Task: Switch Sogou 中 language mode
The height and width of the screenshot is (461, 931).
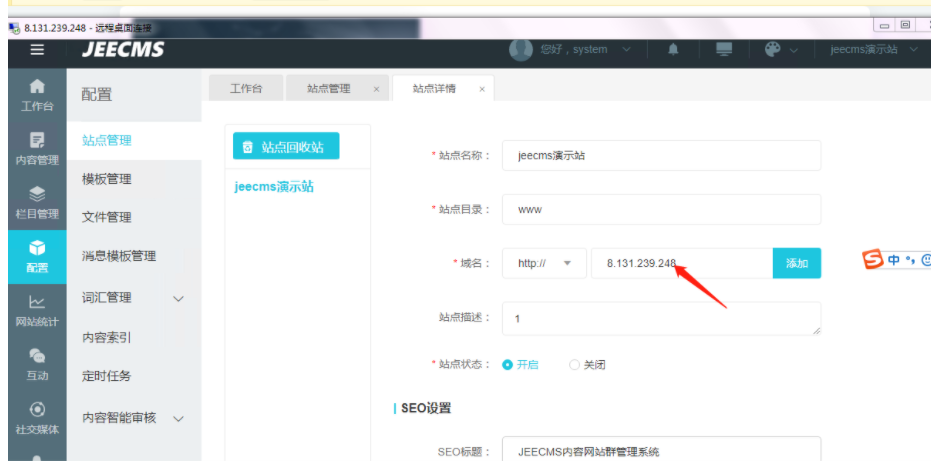Action: pyautogui.click(x=894, y=260)
